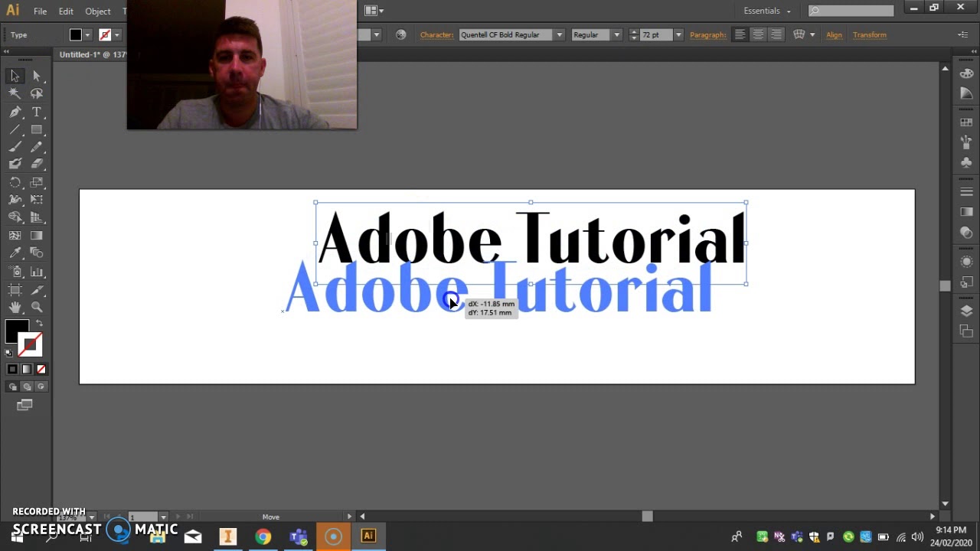Set paint mode to Gradient
The width and height of the screenshot is (980, 551).
27,370
